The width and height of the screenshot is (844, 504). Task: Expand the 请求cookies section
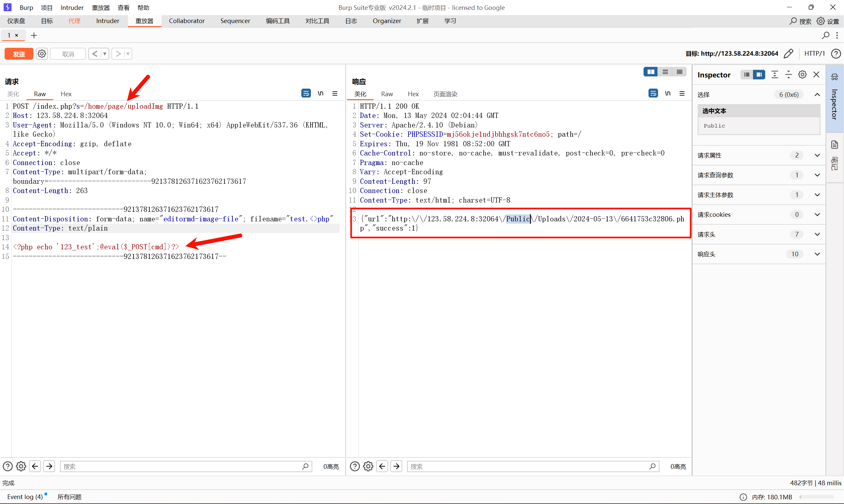(x=818, y=215)
